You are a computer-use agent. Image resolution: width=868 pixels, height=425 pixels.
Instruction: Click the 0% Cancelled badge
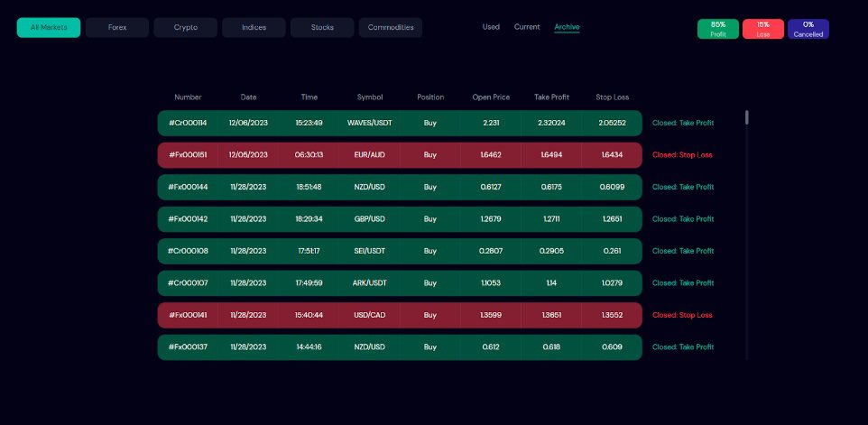click(x=808, y=29)
